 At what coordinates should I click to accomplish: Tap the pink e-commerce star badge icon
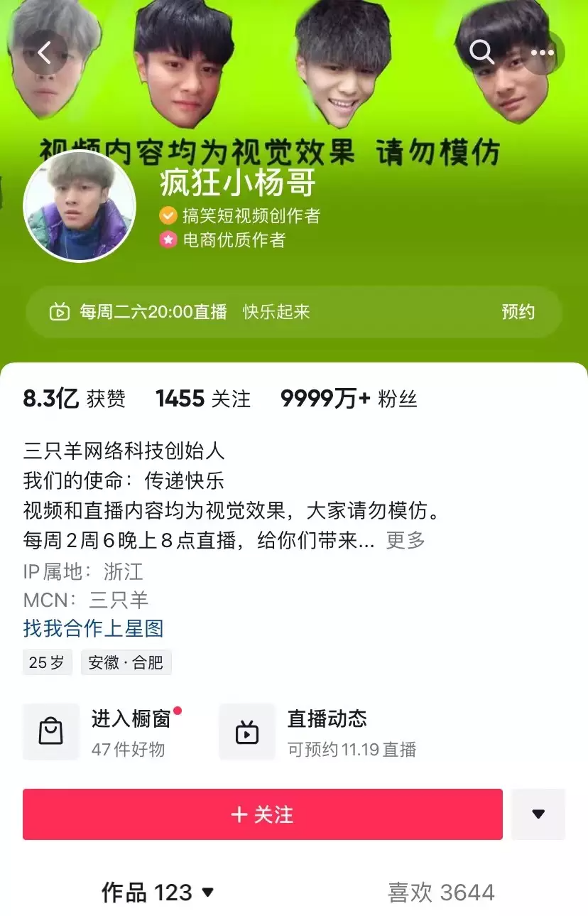pos(168,240)
